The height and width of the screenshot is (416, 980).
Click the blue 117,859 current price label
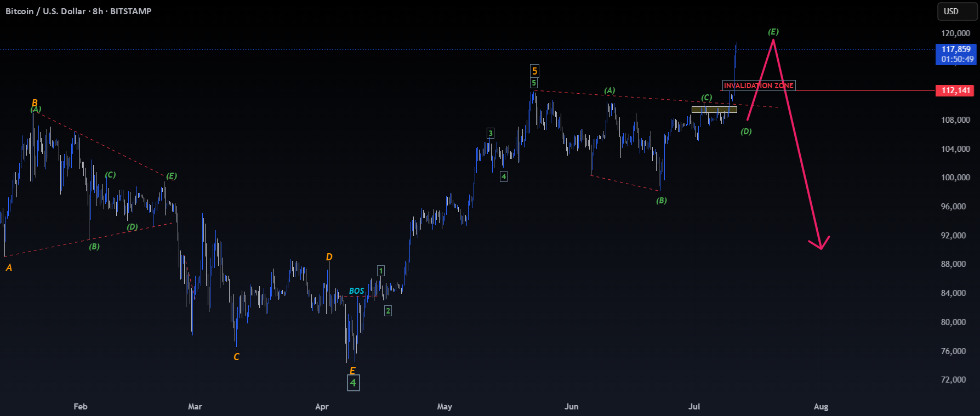(x=956, y=54)
